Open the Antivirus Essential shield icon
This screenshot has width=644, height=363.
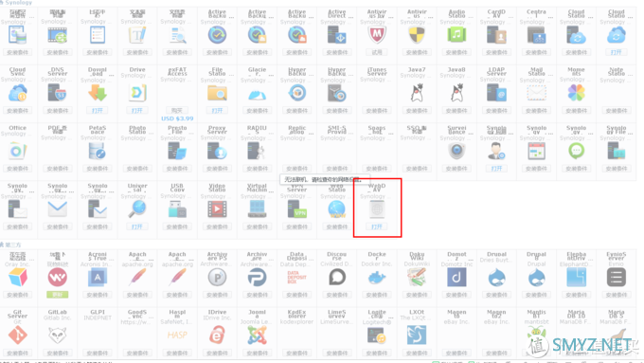[417, 35]
